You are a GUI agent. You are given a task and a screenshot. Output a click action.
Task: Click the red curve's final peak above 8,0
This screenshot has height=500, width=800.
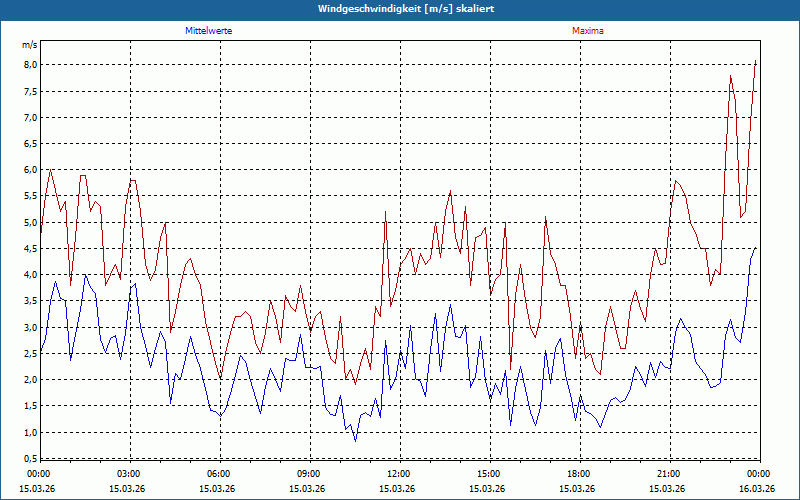coord(756,61)
